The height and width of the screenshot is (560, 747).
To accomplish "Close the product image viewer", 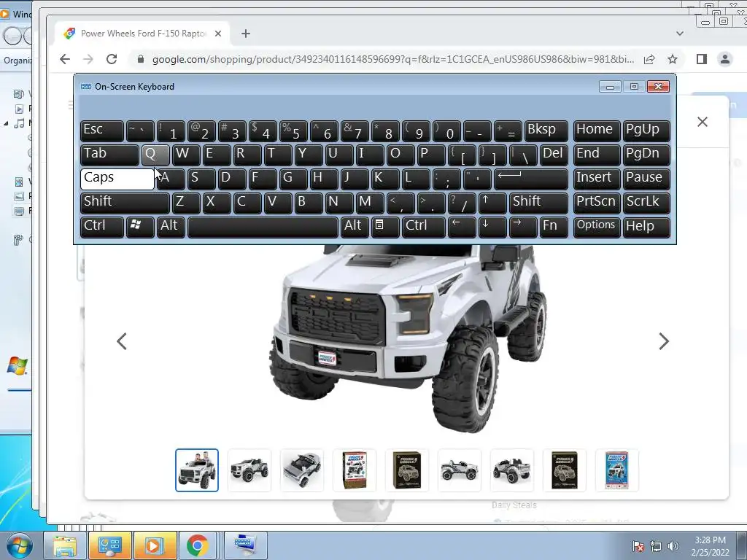I will [x=703, y=122].
